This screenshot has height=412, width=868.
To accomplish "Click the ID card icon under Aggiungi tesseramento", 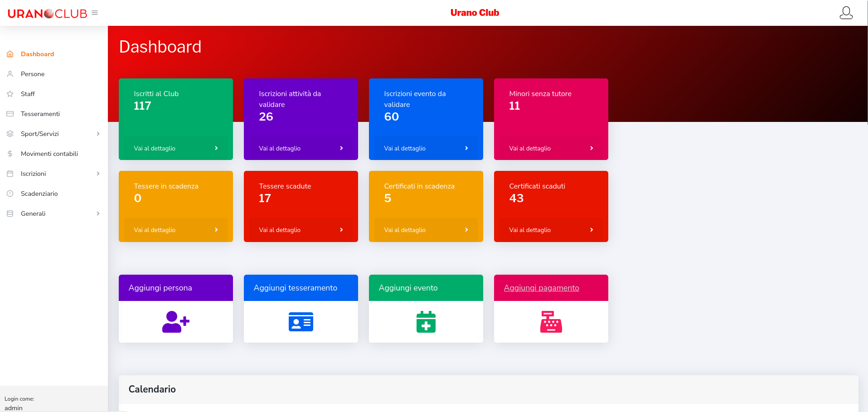I will 301,322.
